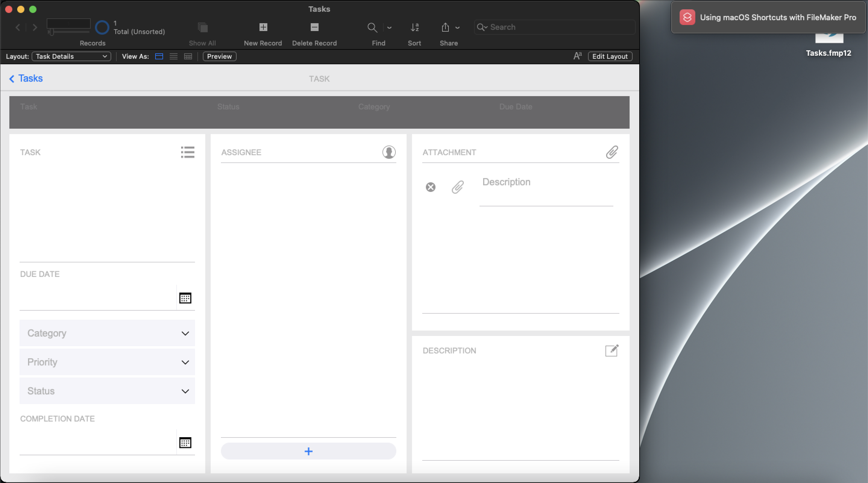Expand the Status dropdown

click(185, 391)
